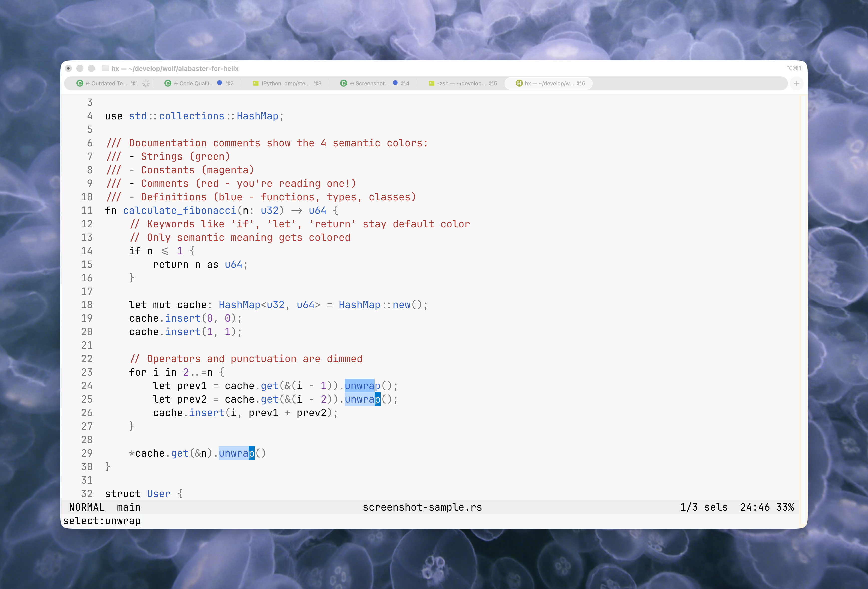Click the H icon on hx tab
Viewport: 868px width, 589px height.
(x=519, y=83)
